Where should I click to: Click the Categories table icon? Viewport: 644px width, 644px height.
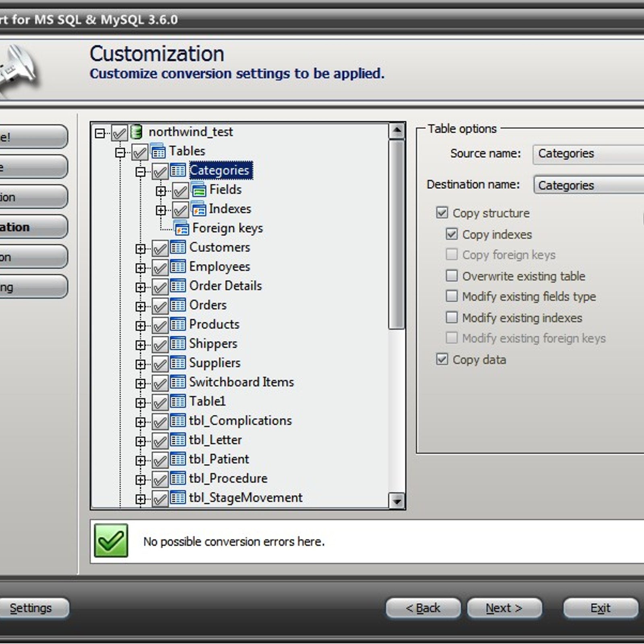[178, 171]
